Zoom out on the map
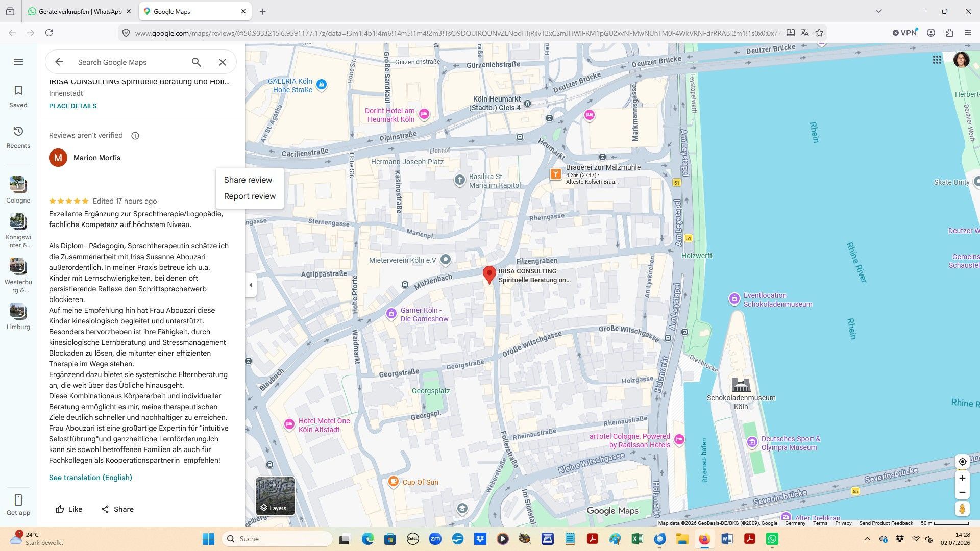This screenshot has height=551, width=980. [962, 493]
